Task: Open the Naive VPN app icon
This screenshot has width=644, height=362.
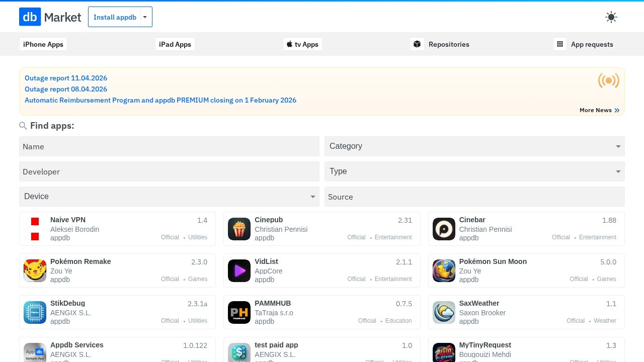Action: [35, 229]
